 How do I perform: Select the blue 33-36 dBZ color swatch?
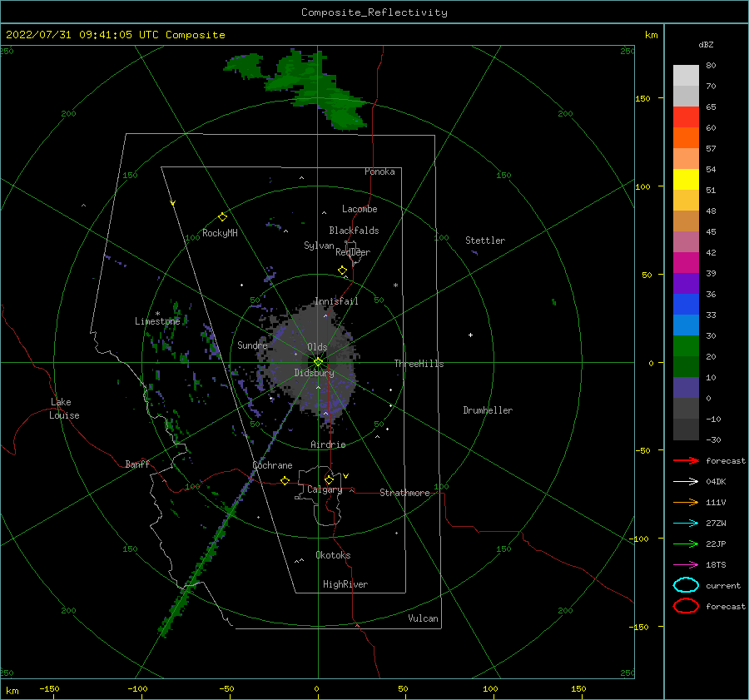tap(686, 305)
